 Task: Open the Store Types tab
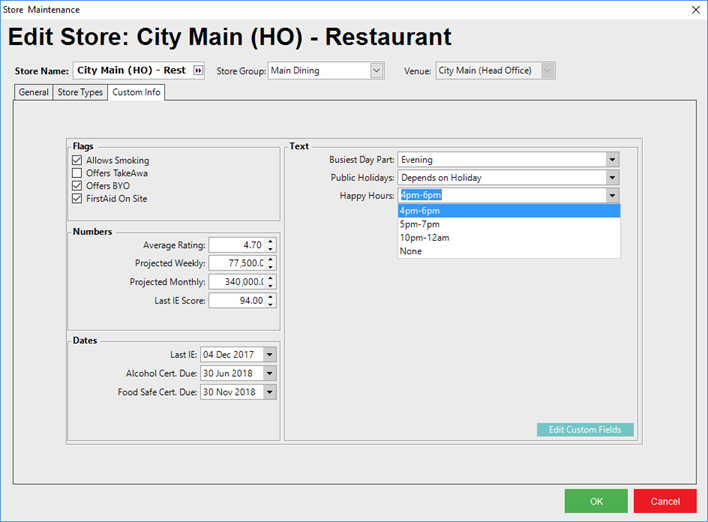click(x=79, y=93)
